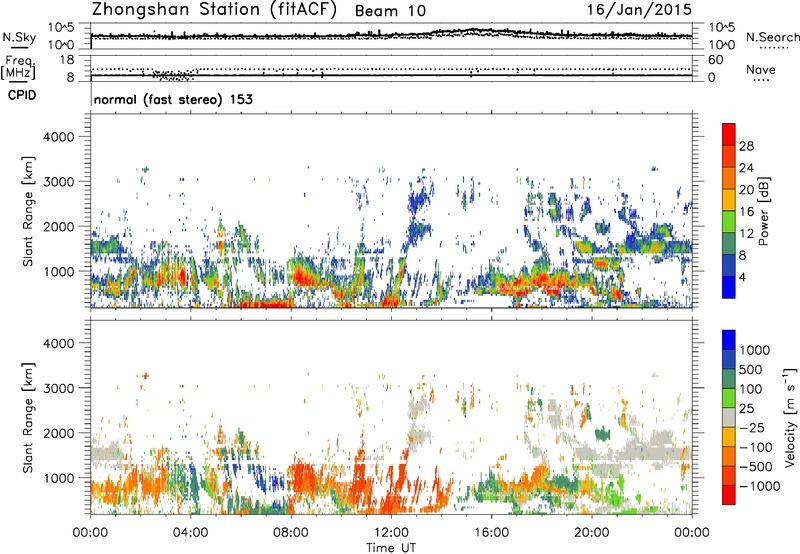Image resolution: width=800 pixels, height=554 pixels.
Task: Click the light green Power colorbar segment near 12
Action: [x=729, y=222]
